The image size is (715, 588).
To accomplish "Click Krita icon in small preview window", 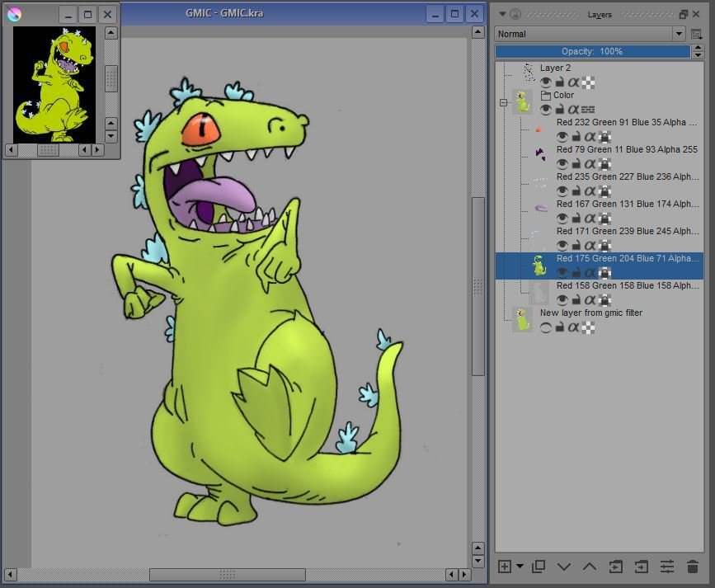I will 14,14.
